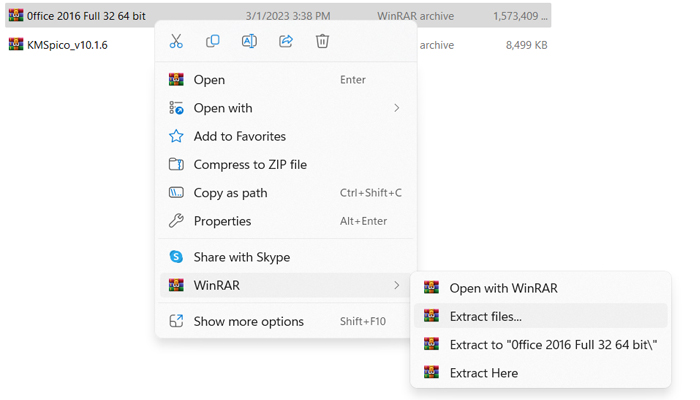This screenshot has height=400, width=700.
Task: Click the Delete trash icon
Action: pyautogui.click(x=322, y=41)
